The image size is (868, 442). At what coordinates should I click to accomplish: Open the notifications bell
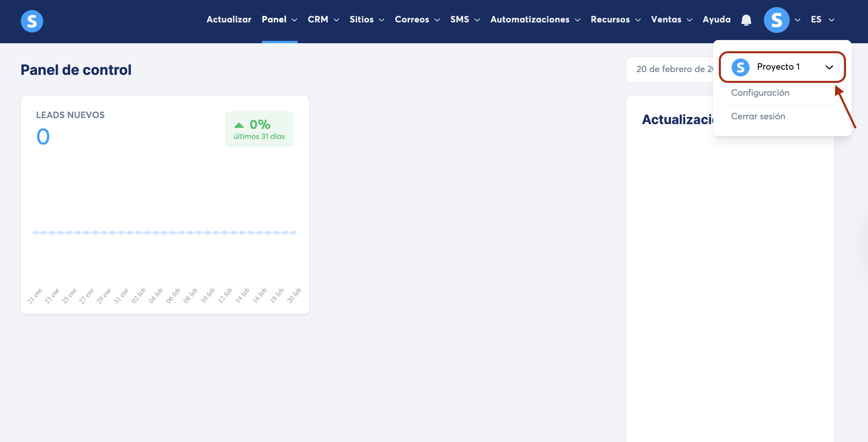point(746,20)
